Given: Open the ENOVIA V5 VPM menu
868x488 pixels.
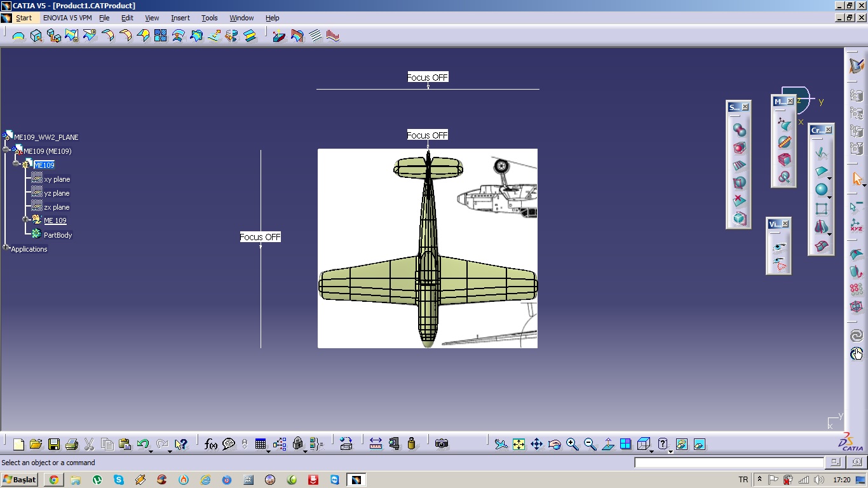Looking at the screenshot, I should (67, 18).
